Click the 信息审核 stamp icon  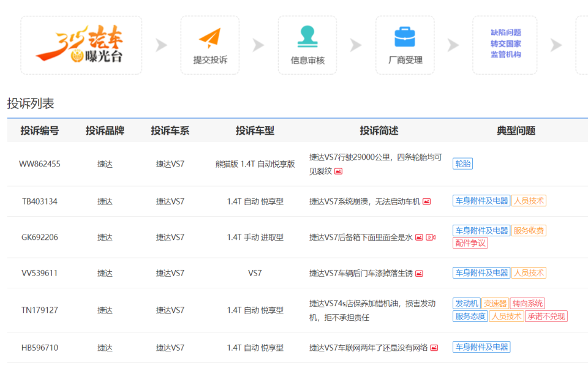click(307, 38)
